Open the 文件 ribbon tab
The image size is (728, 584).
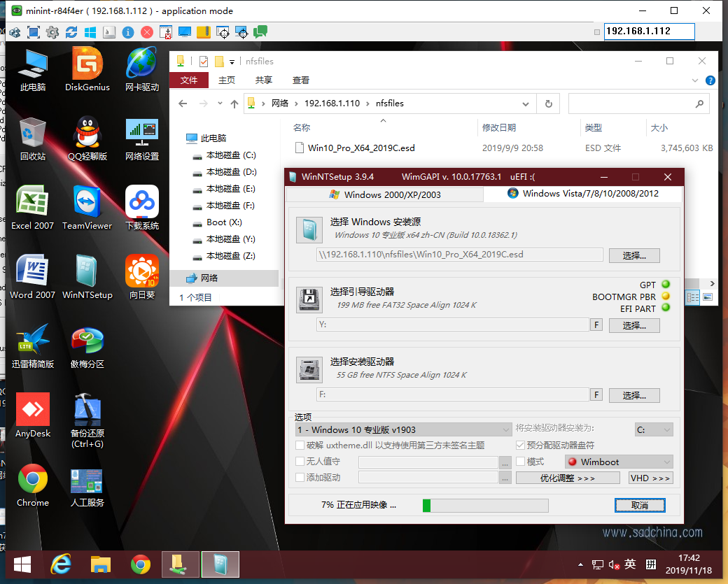(189, 80)
